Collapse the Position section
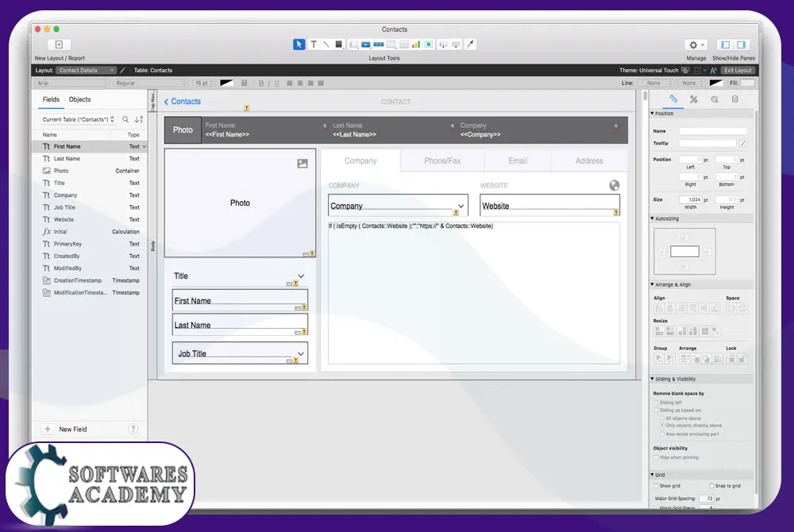Viewport: 794px width, 532px height. (x=652, y=114)
